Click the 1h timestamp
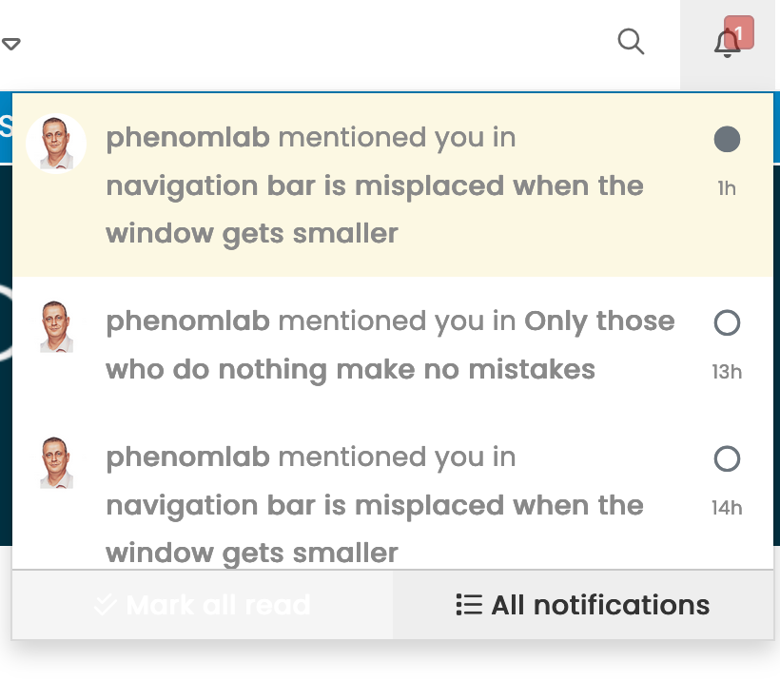This screenshot has height=700, width=780. pos(727,188)
